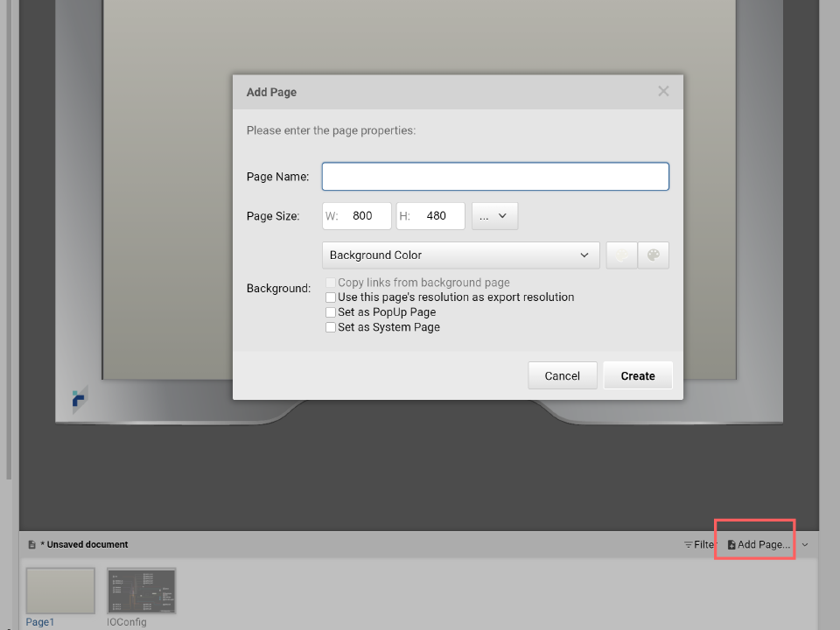Tick the Set as System Page checkbox

click(331, 327)
